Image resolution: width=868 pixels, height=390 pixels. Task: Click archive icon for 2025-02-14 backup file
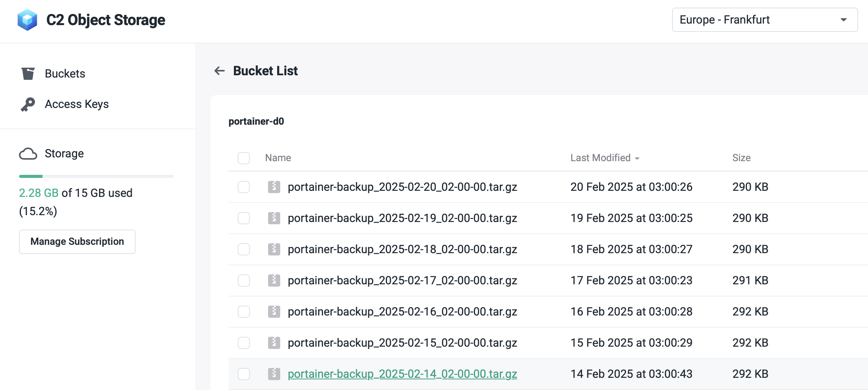click(x=274, y=374)
